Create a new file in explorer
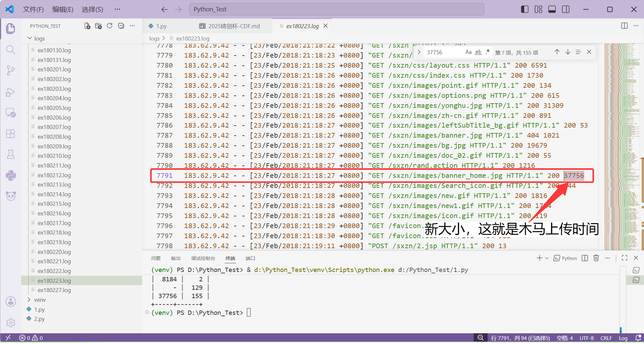 (x=87, y=26)
